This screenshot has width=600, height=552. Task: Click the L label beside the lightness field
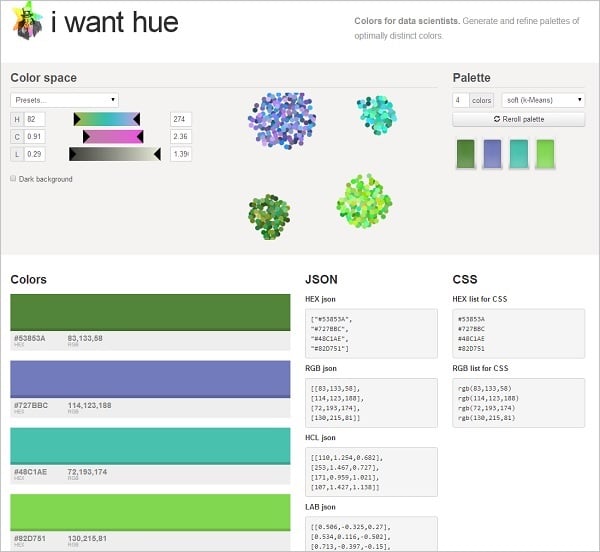(17, 154)
